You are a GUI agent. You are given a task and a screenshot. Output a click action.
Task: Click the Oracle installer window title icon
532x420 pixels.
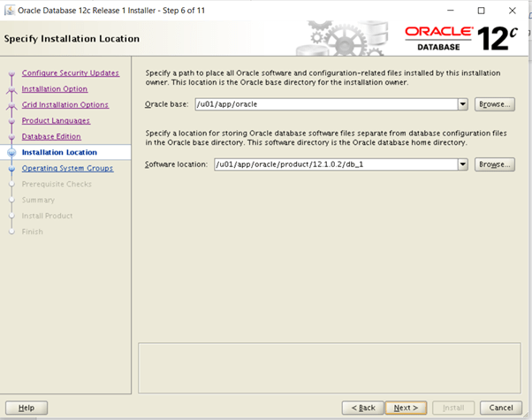(x=9, y=11)
